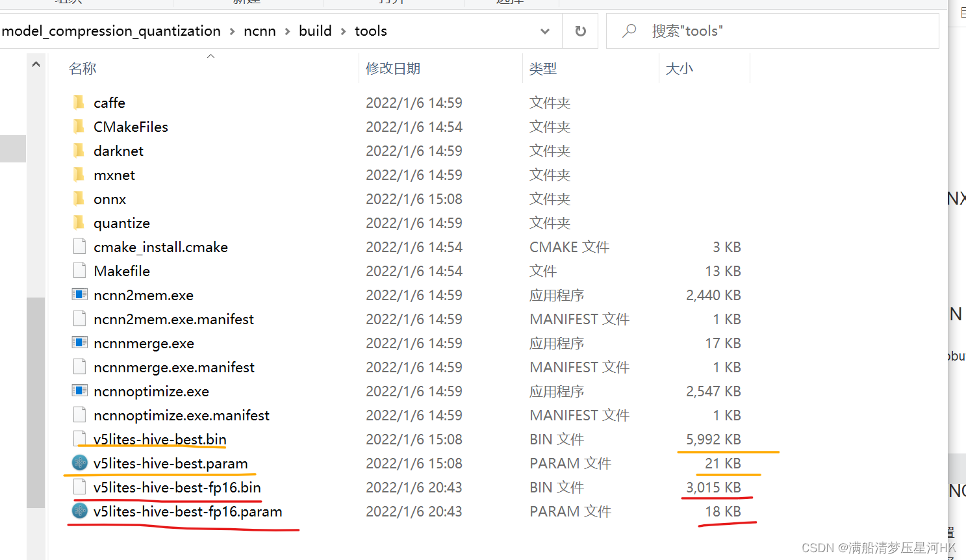The height and width of the screenshot is (560, 966).
Task: Open the caffe folder icon
Action: (x=79, y=103)
